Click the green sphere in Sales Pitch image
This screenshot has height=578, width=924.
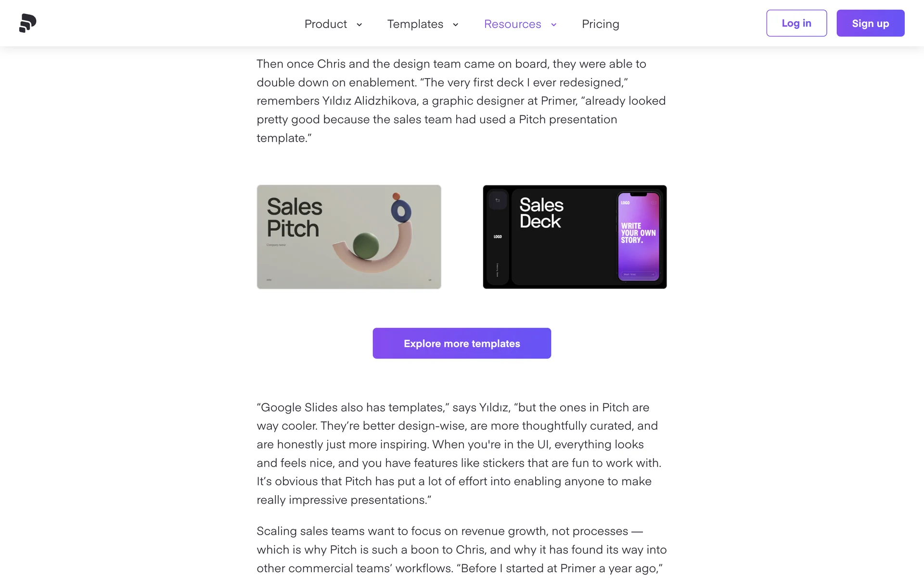[x=366, y=246]
